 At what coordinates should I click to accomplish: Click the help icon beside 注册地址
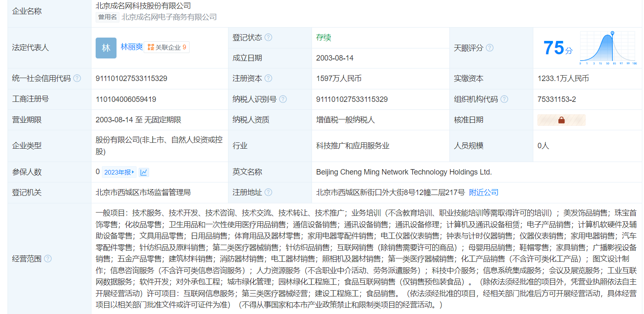pyautogui.click(x=268, y=192)
